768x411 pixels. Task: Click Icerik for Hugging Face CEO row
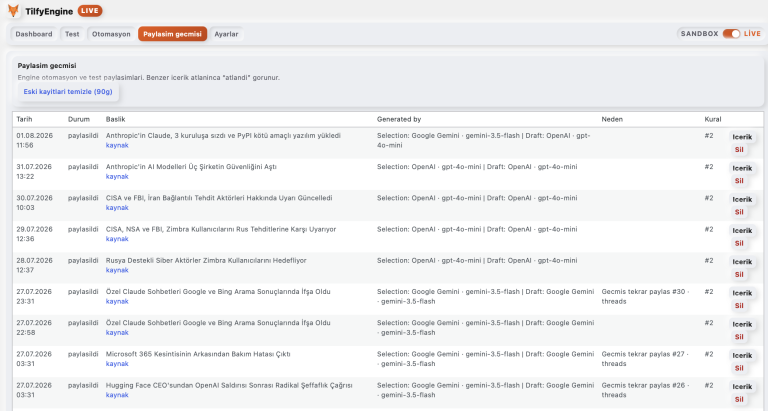pos(742,387)
